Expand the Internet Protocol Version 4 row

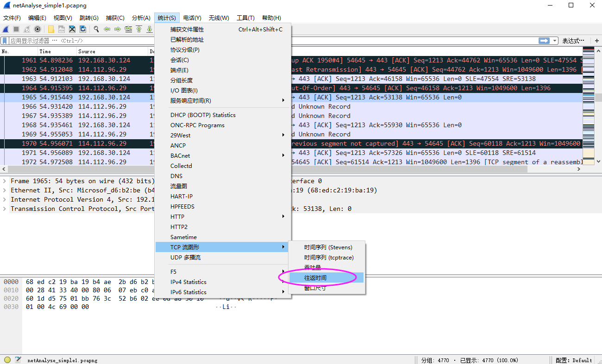click(x=5, y=199)
